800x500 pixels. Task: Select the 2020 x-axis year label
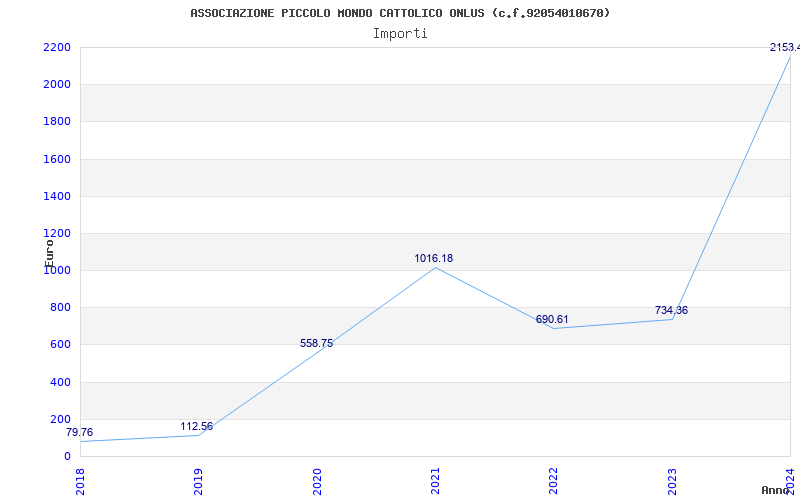316,481
